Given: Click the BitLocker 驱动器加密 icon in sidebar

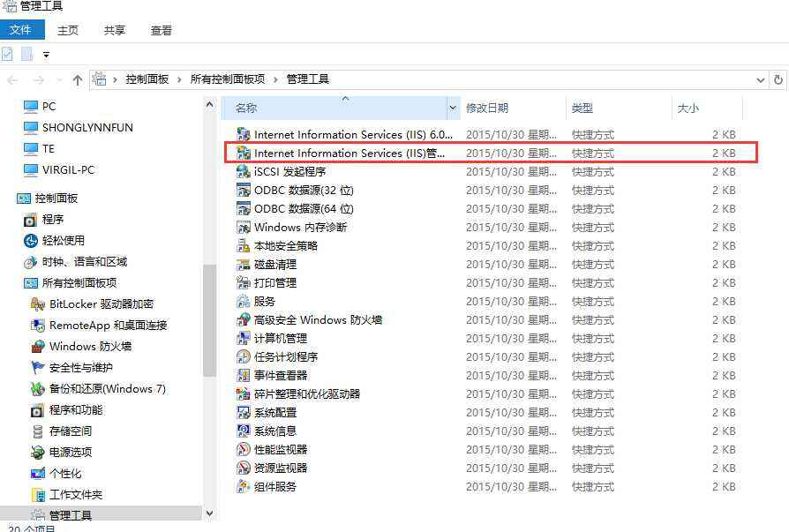Looking at the screenshot, I should tap(38, 304).
